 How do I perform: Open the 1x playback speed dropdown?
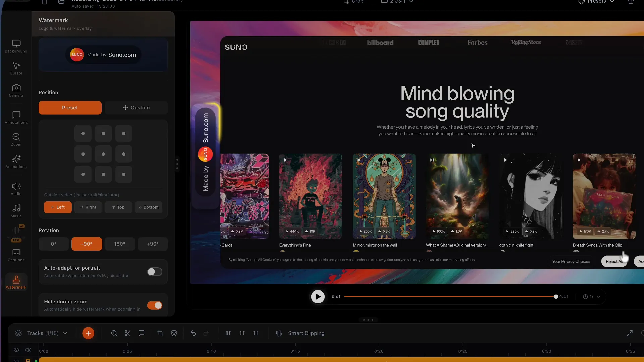click(x=592, y=297)
